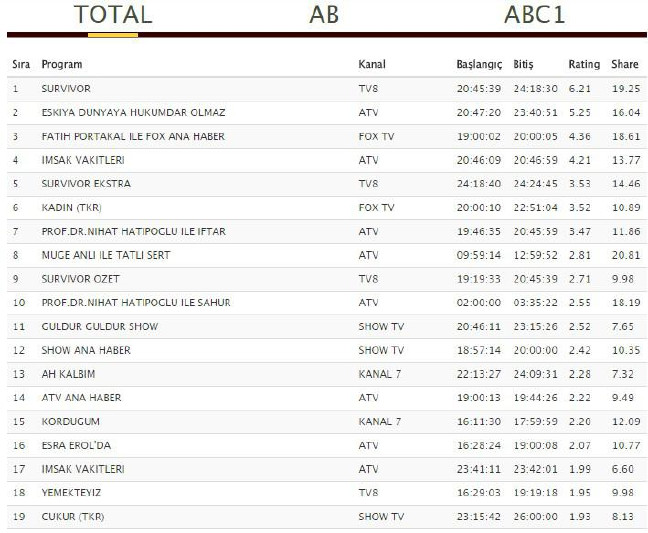Sort table by Rating header
The height and width of the screenshot is (533, 648).
(x=584, y=64)
